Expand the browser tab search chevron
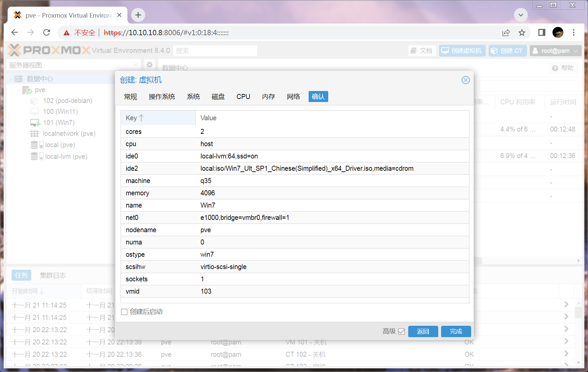Image resolution: width=588 pixels, height=372 pixels. click(x=521, y=15)
